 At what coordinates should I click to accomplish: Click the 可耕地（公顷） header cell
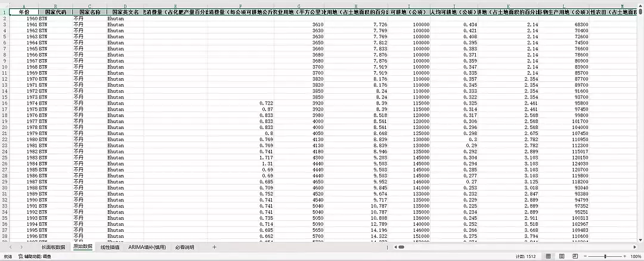(x=409, y=13)
